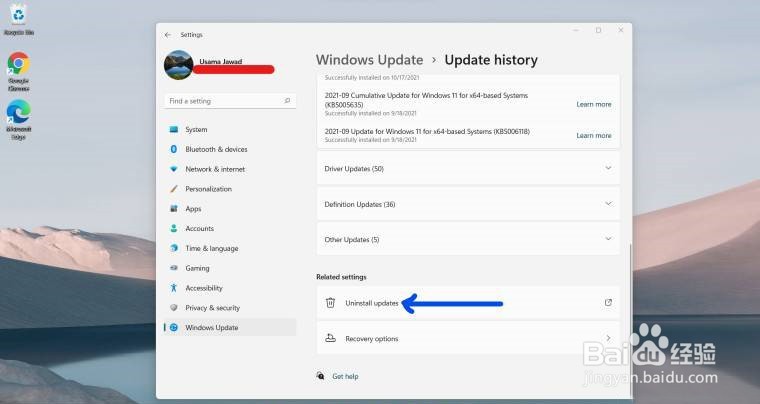The height and width of the screenshot is (404, 760).
Task: Open Recovery options chevron arrow
Action: (608, 338)
